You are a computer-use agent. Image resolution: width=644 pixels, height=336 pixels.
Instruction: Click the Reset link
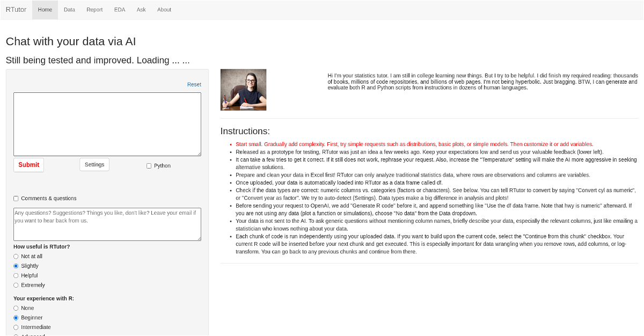point(194,84)
